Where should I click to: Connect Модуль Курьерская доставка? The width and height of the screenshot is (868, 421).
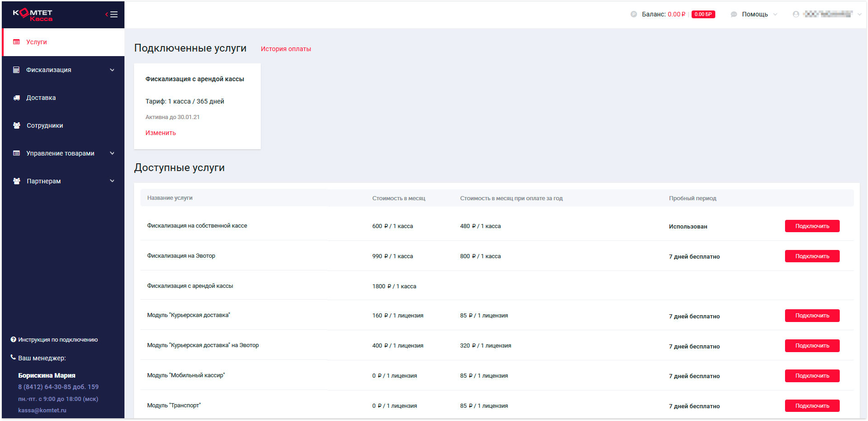812,316
